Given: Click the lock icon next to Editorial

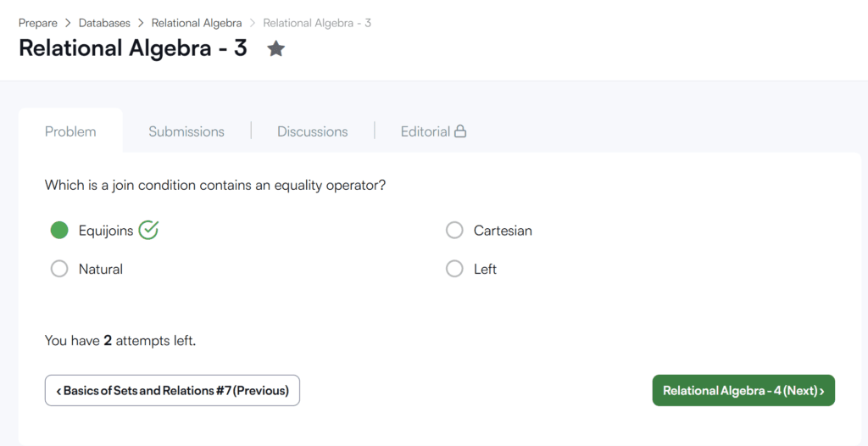Looking at the screenshot, I should pyautogui.click(x=460, y=131).
